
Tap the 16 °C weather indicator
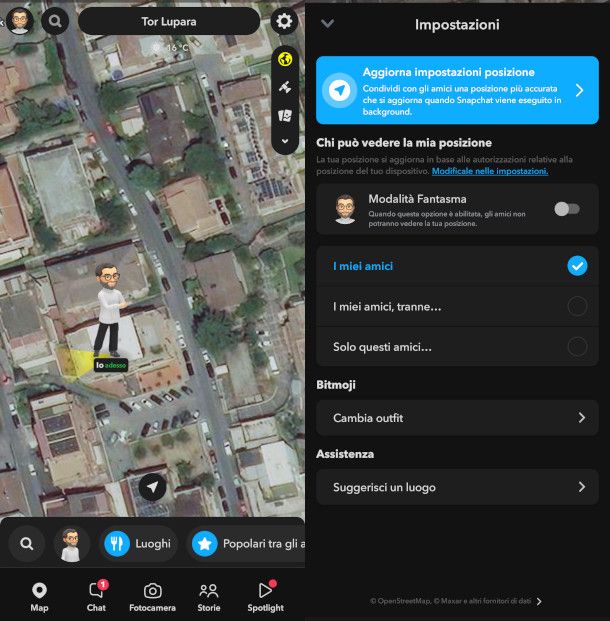tap(171, 48)
